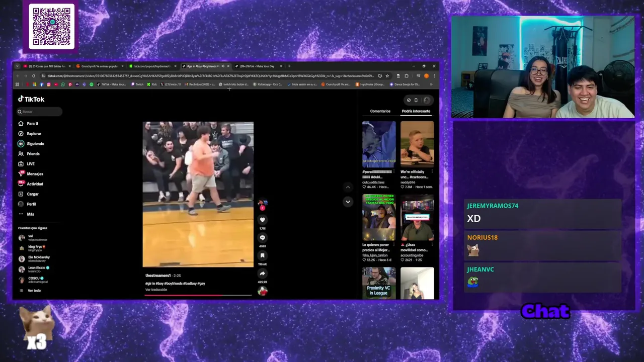Seek on the red video progress bar
The width and height of the screenshot is (644, 362).
click(x=198, y=295)
